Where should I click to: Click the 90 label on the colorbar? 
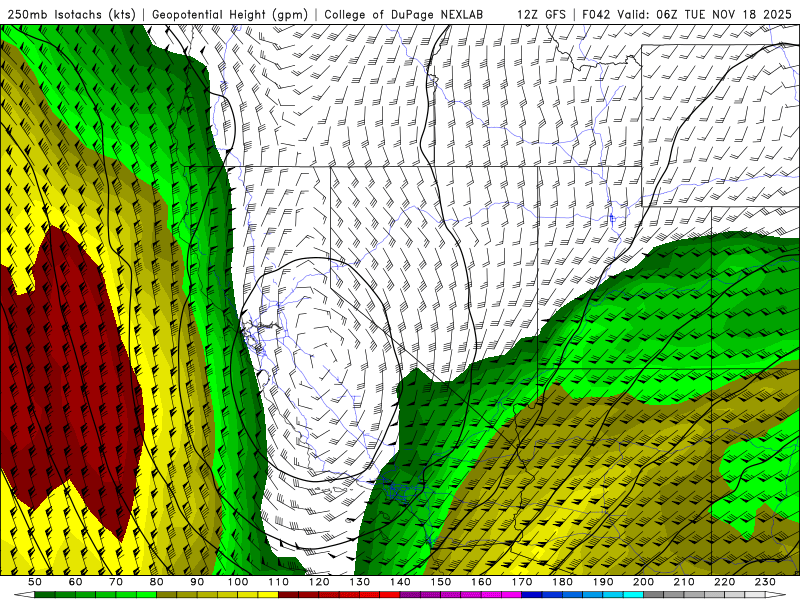point(197,582)
